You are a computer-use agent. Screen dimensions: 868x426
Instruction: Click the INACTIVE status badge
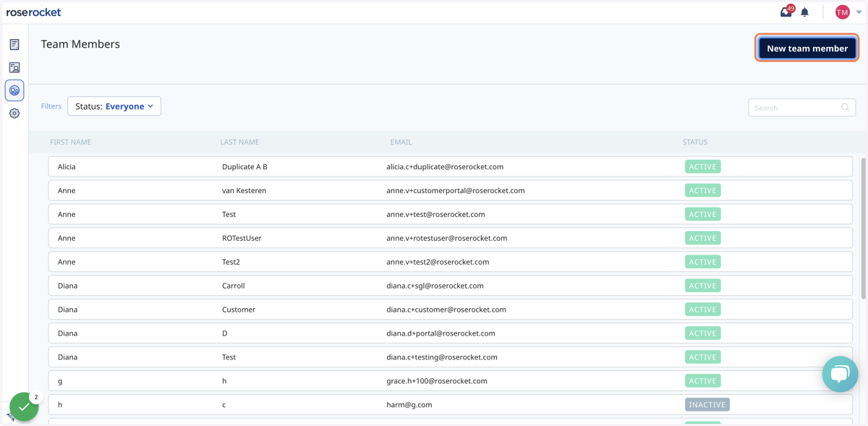pyautogui.click(x=707, y=405)
